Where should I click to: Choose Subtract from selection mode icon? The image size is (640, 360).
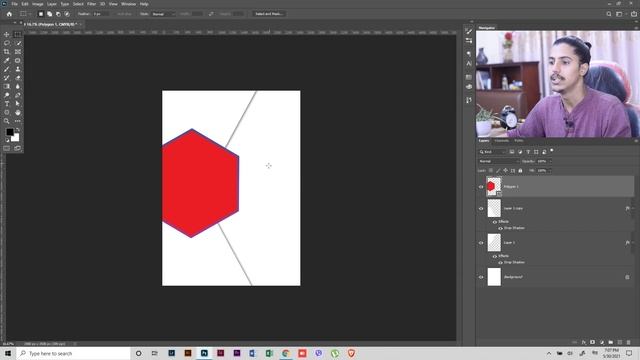[x=58, y=14]
